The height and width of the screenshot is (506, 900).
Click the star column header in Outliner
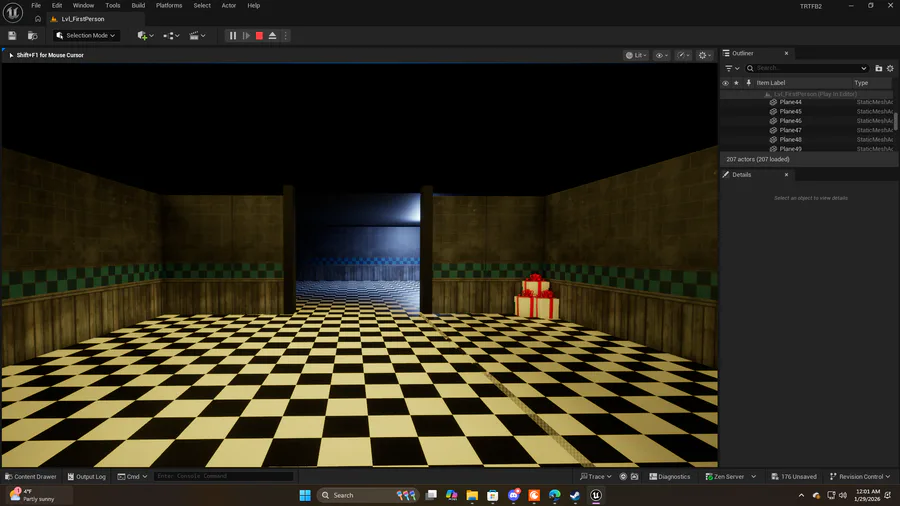pos(736,83)
